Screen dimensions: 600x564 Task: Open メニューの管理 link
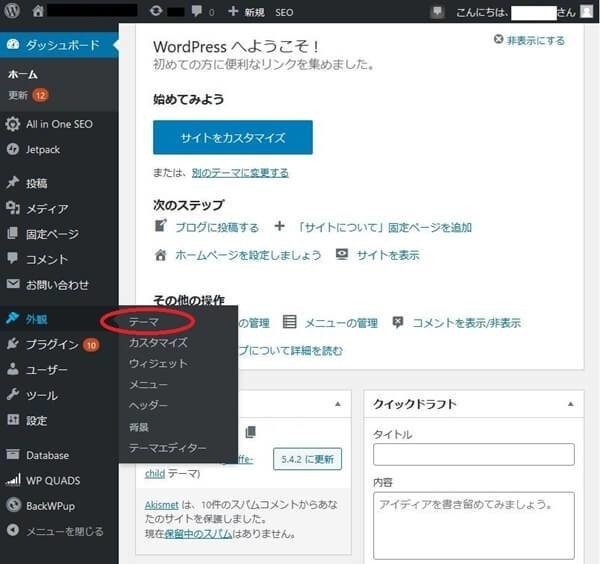(341, 323)
